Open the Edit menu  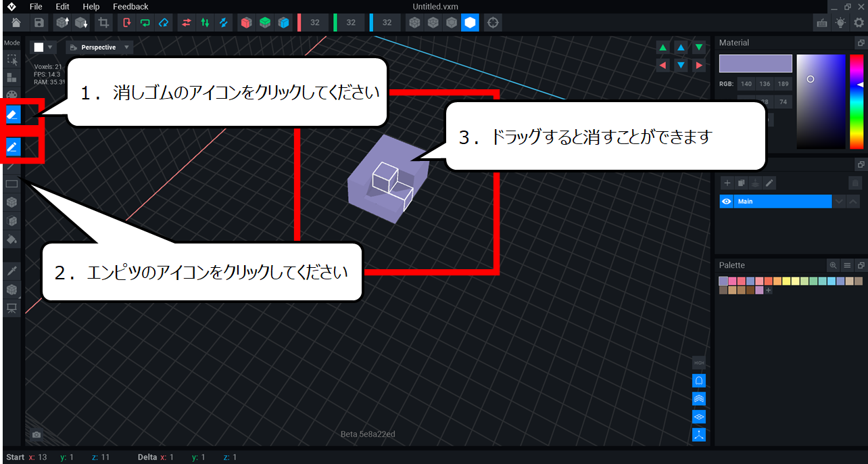pyautogui.click(x=62, y=7)
